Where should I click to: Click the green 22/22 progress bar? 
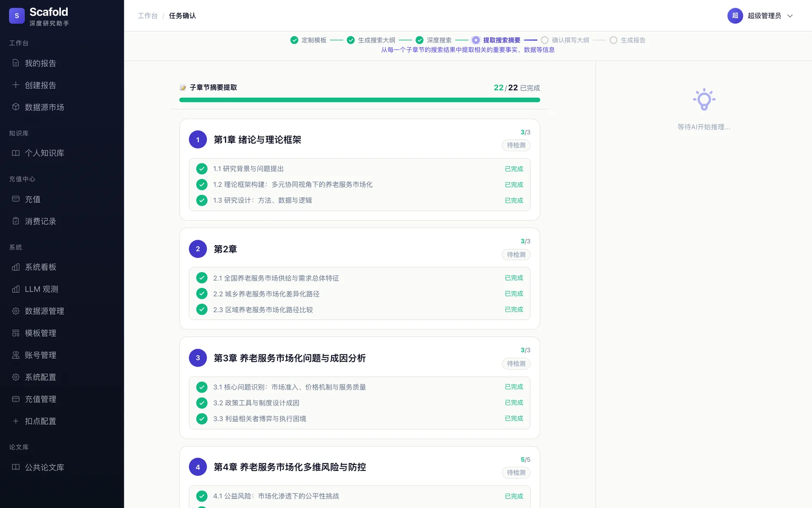(x=359, y=100)
